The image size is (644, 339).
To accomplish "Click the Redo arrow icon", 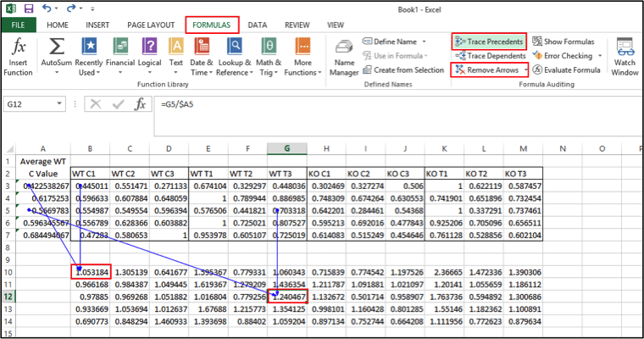I will pyautogui.click(x=71, y=8).
